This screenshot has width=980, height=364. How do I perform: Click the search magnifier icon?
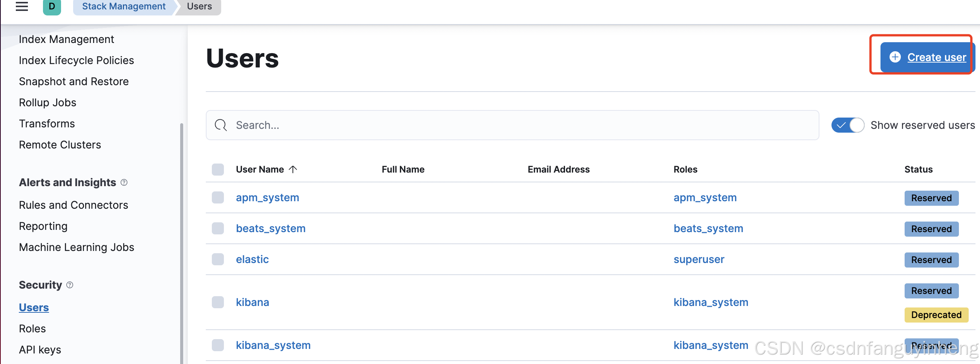pyautogui.click(x=220, y=125)
